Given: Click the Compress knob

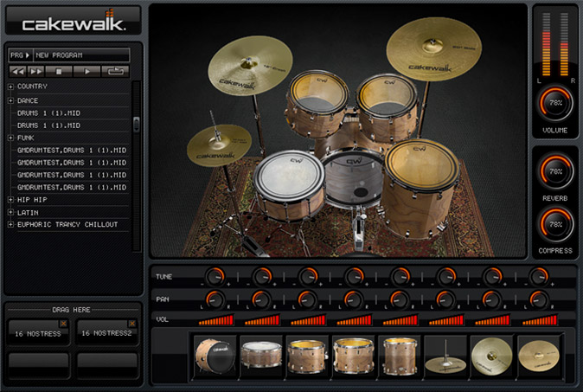Looking at the screenshot, I should tap(555, 224).
